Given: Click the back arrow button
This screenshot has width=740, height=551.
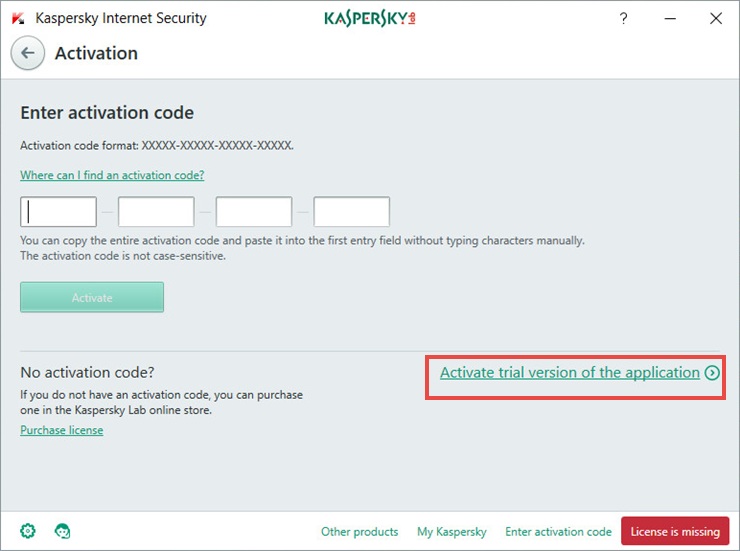Looking at the screenshot, I should pyautogui.click(x=28, y=53).
